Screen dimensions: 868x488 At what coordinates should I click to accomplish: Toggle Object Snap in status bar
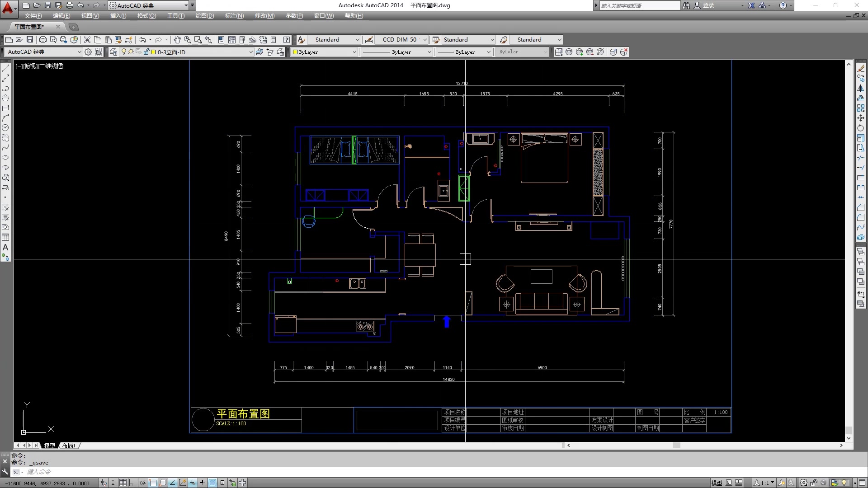[x=153, y=483]
